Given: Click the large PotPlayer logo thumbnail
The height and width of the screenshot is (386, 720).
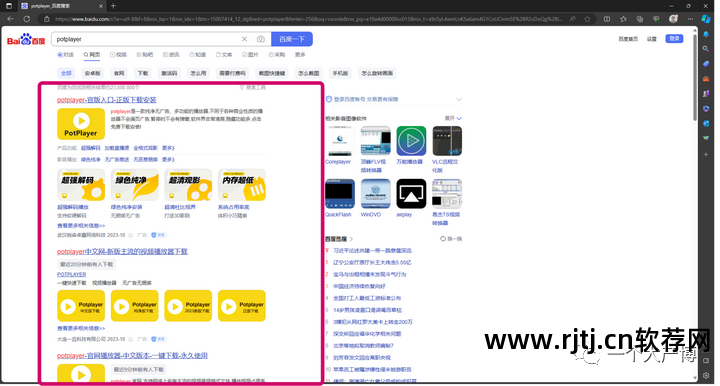Looking at the screenshot, I should 81,124.
